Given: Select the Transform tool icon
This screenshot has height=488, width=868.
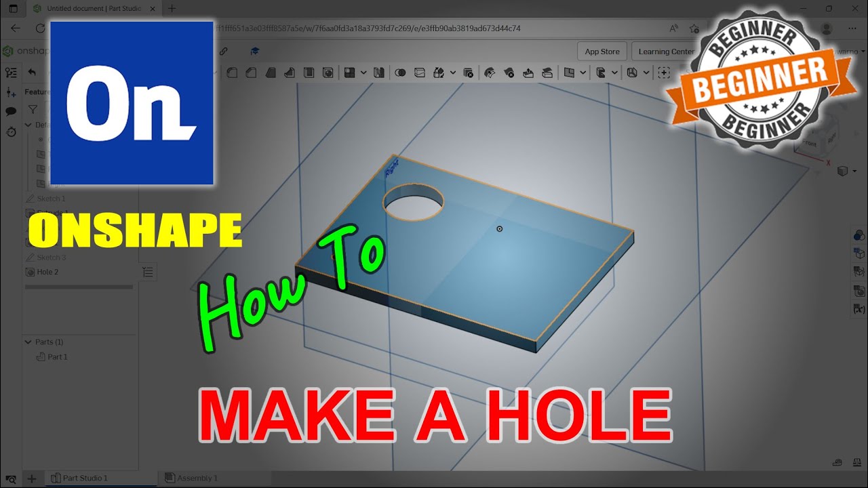Looking at the screenshot, I should [438, 73].
